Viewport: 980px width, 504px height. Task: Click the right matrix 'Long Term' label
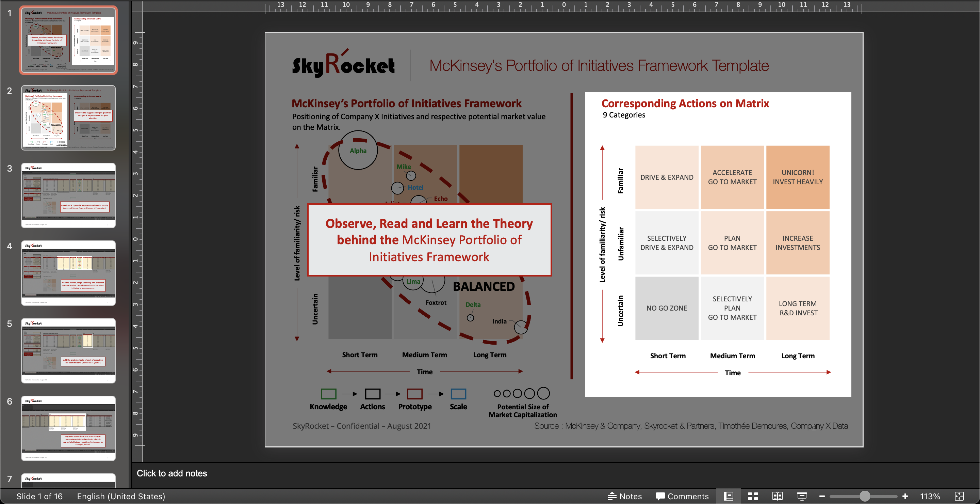tap(798, 356)
